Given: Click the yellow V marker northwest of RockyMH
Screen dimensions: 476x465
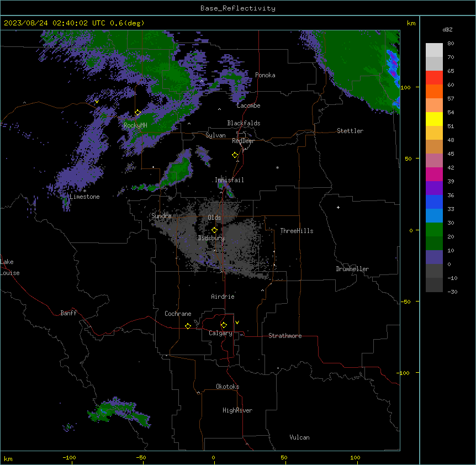Looking at the screenshot, I should coord(97,102).
